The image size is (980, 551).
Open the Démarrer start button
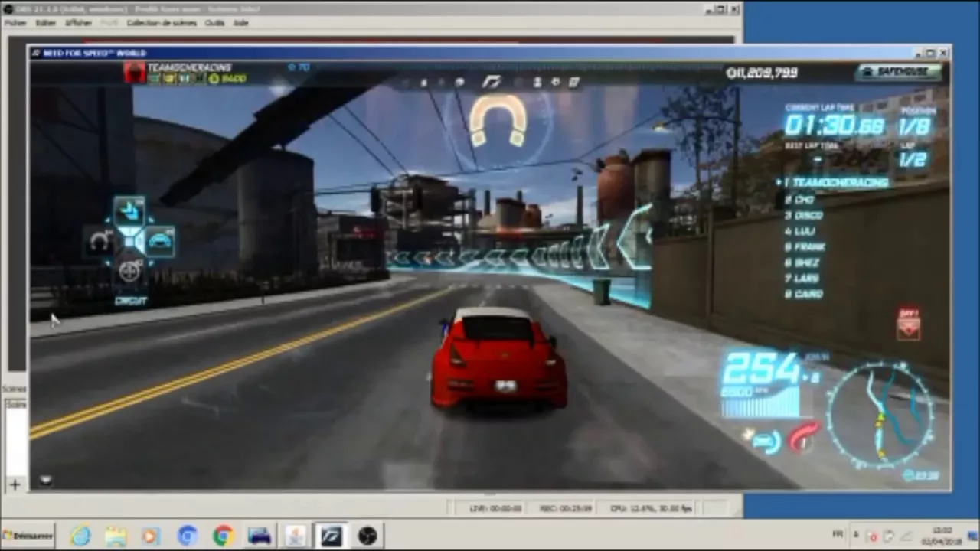pos(28,536)
